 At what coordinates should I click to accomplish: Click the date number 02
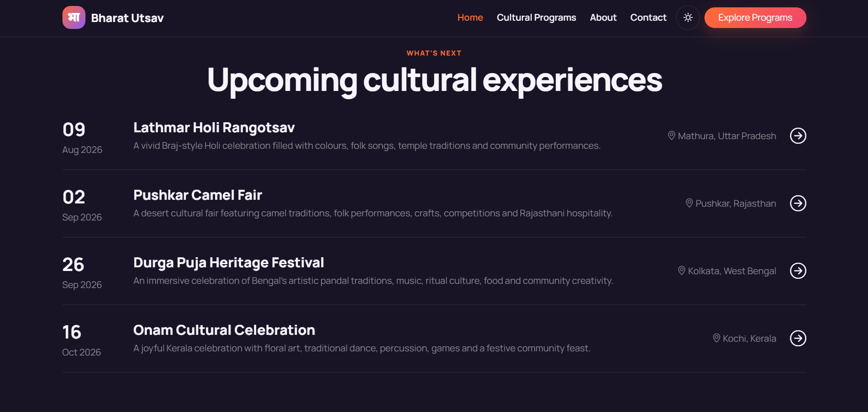click(x=74, y=197)
